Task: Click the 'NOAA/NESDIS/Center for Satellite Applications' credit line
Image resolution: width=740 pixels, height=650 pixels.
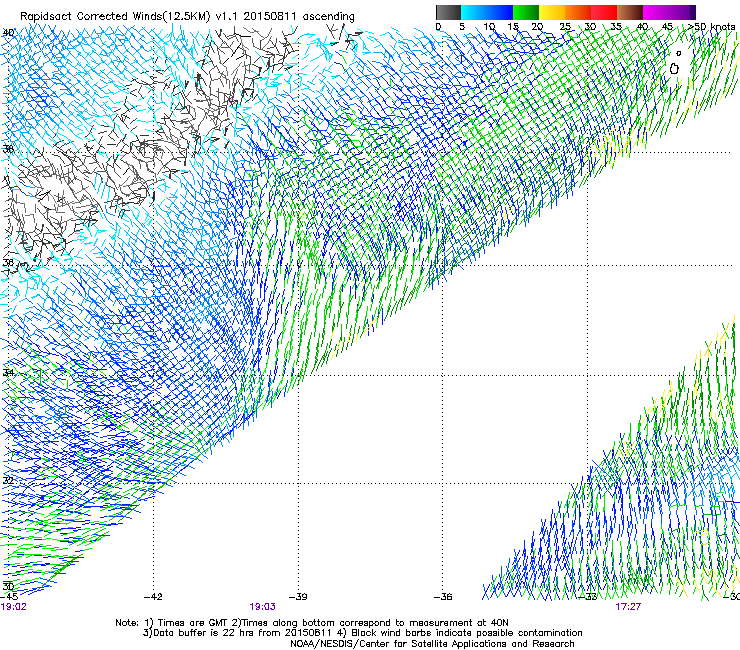Action: [x=432, y=644]
